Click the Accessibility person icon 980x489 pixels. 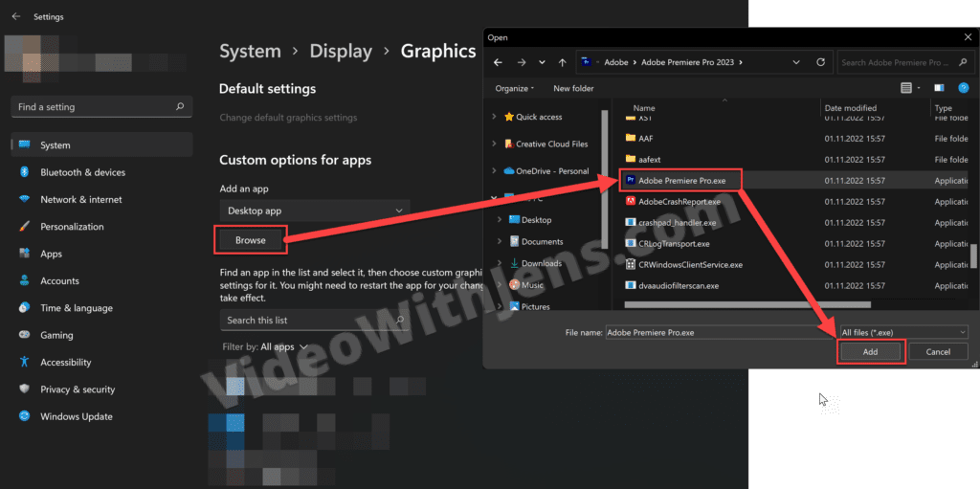coord(25,362)
